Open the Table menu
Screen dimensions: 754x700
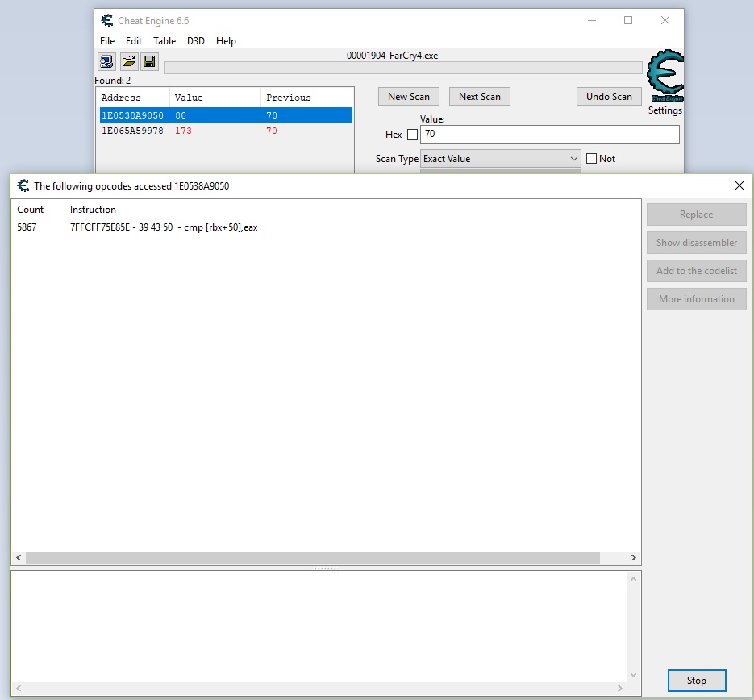click(165, 41)
